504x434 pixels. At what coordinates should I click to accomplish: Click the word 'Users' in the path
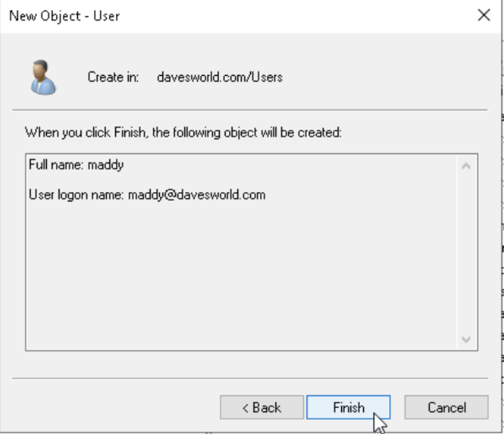tap(267, 77)
